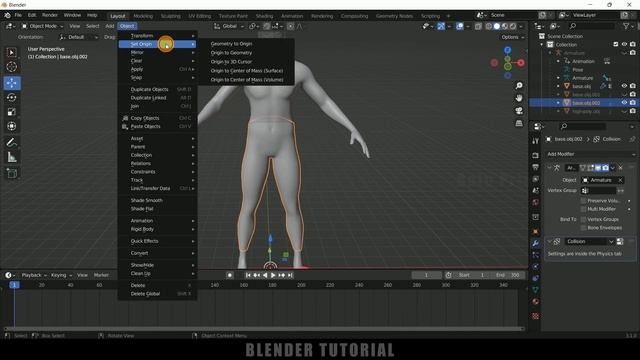Image resolution: width=640 pixels, height=360 pixels.
Task: Select the Add Cube tool
Action: 11,173
